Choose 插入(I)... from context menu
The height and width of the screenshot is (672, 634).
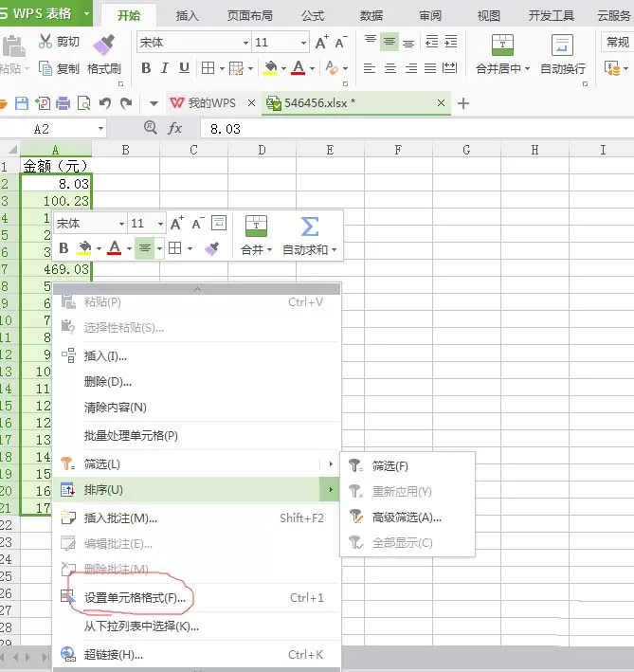pos(197,355)
